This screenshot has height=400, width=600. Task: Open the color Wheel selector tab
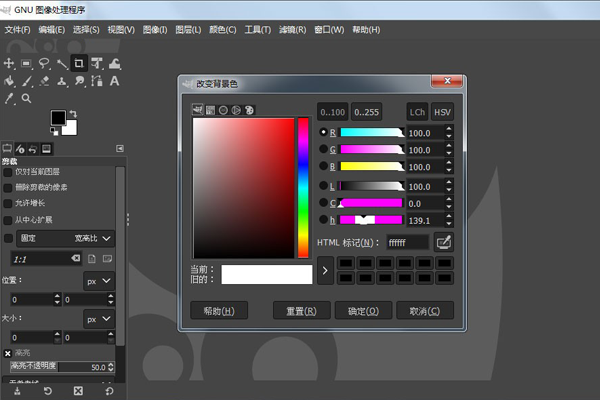[x=236, y=110]
